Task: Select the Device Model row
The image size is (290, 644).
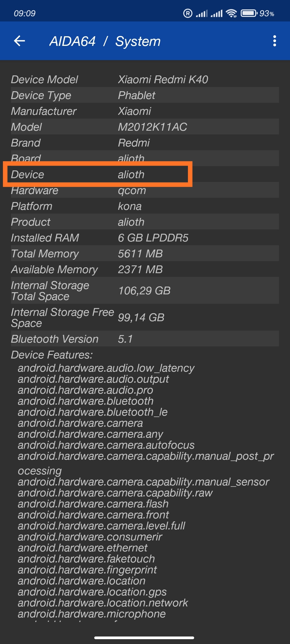Action: (x=145, y=79)
